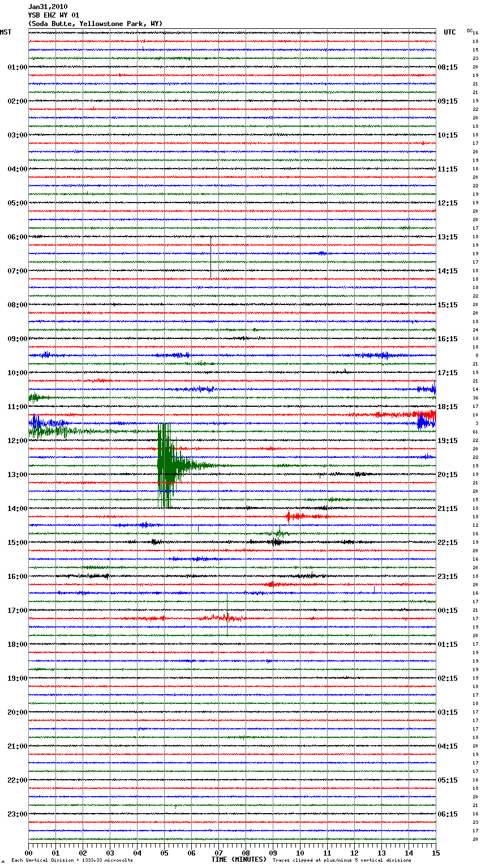The height and width of the screenshot is (868, 481).
Task: Click the date header 'Jan31,2010'
Action: [x=48, y=7]
